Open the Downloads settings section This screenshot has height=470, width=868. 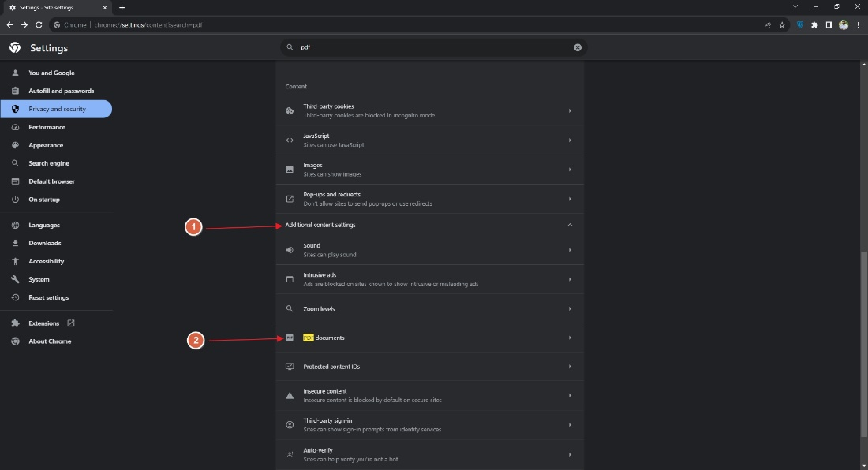point(44,243)
